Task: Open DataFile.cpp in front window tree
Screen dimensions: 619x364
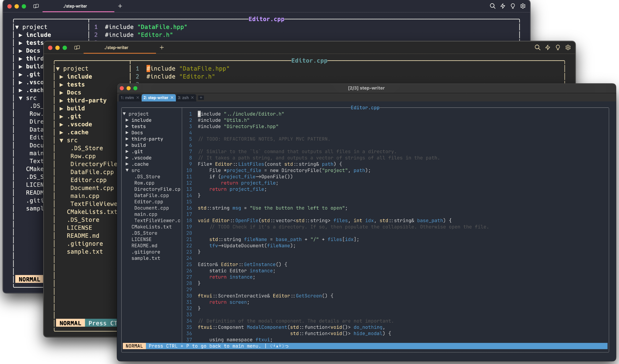Action: [151, 195]
